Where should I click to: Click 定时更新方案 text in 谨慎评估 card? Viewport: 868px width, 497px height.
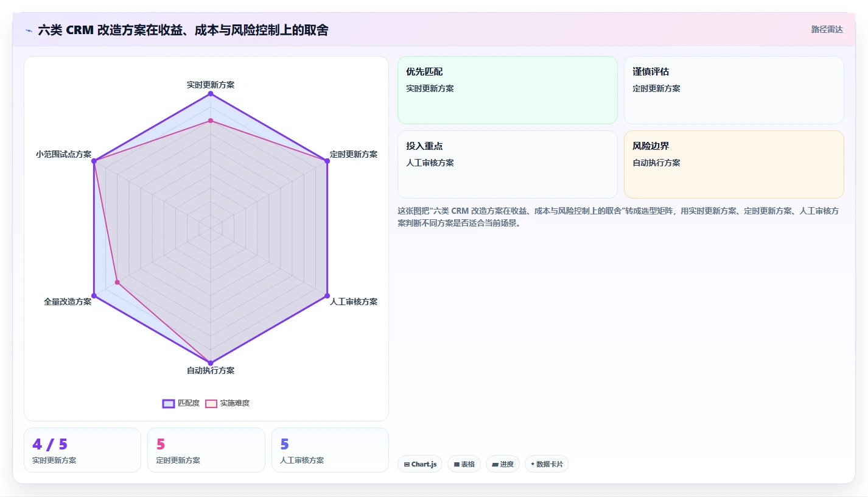point(656,88)
